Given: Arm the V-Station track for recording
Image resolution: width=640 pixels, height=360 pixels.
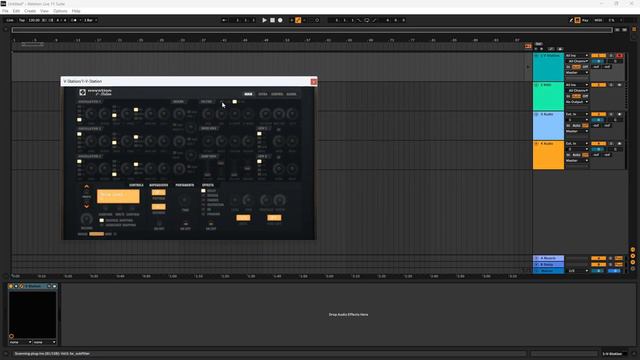Looking at the screenshot, I should (619, 56).
